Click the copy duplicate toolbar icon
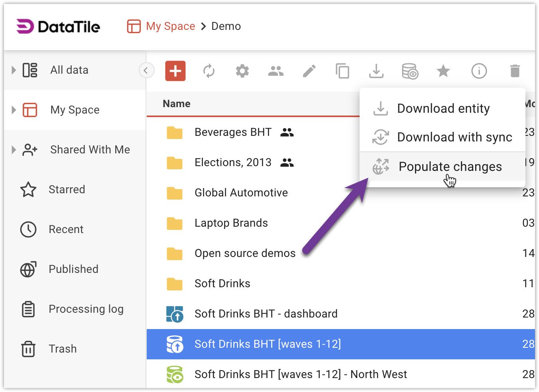Viewport: 539px width, 392px height. click(x=342, y=71)
